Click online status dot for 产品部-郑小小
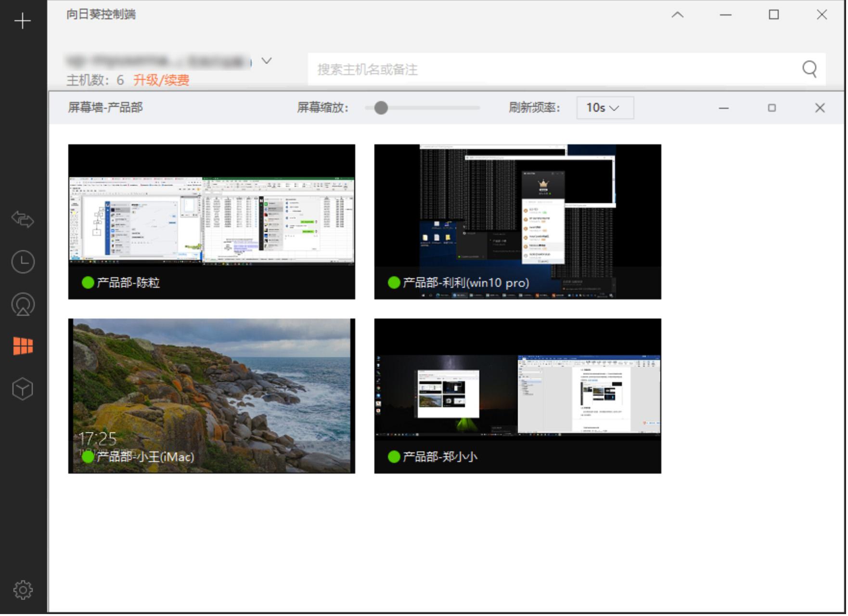Viewport: 848px width, 616px height. [x=395, y=457]
